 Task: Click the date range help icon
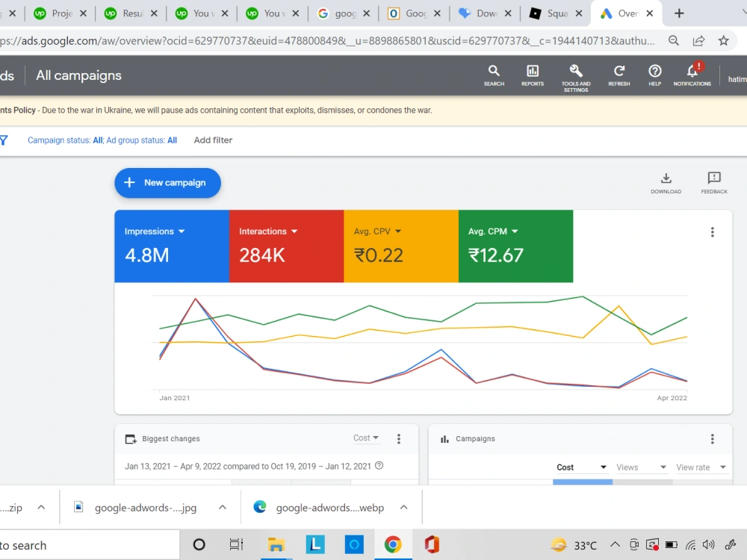click(x=379, y=466)
